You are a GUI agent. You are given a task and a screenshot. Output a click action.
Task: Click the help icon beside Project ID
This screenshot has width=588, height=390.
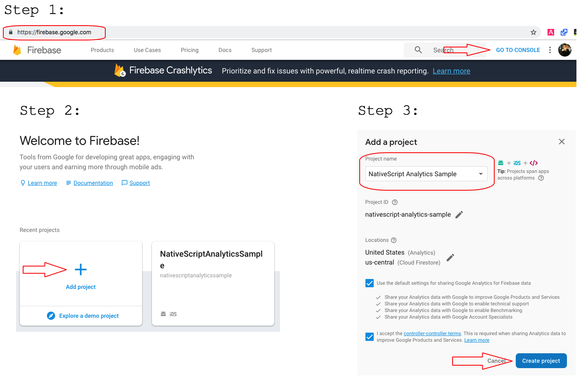394,202
